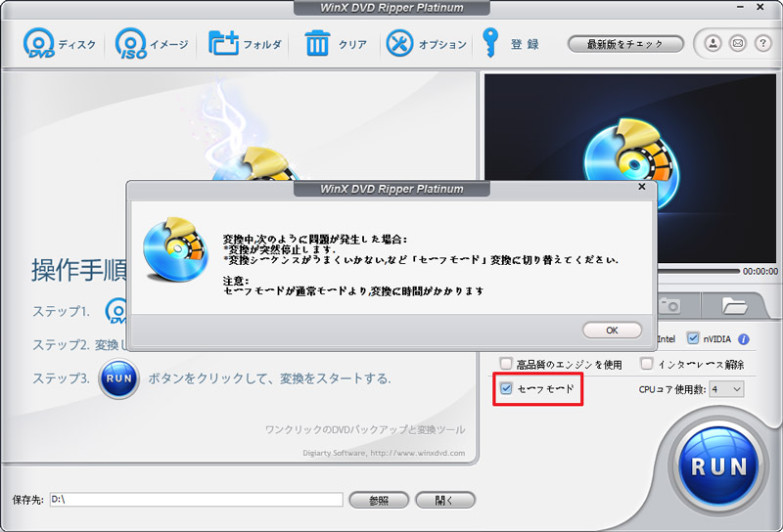Click the Folder source button
Viewport: 783px width, 532px height.
click(245, 44)
